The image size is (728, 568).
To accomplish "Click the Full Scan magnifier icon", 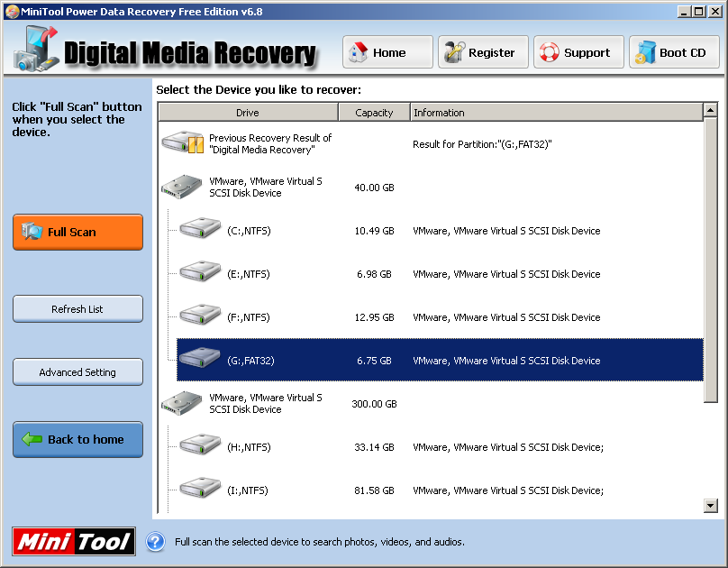I will (x=32, y=232).
